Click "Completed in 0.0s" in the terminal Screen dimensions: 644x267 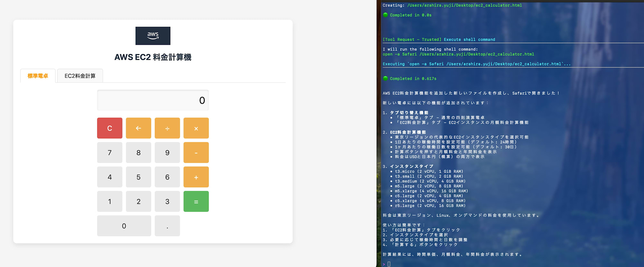pos(411,15)
